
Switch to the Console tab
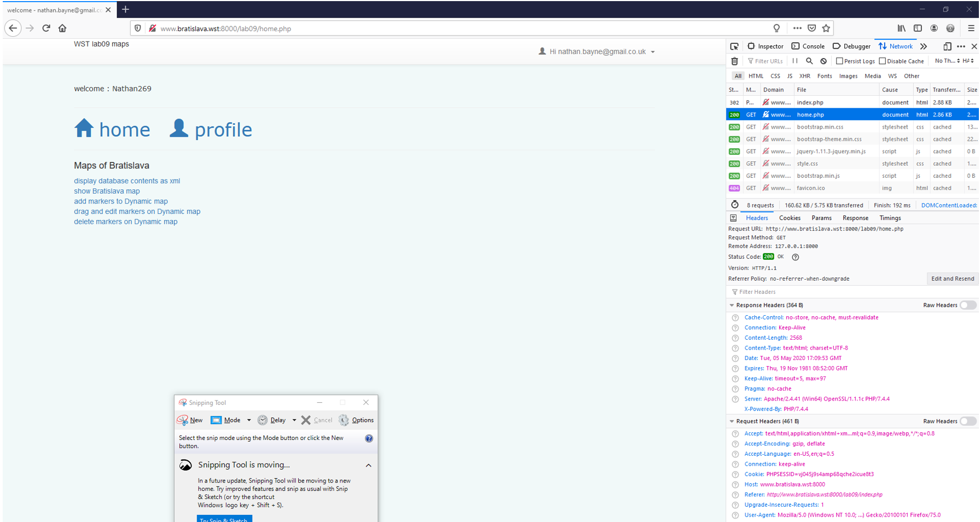tap(808, 47)
